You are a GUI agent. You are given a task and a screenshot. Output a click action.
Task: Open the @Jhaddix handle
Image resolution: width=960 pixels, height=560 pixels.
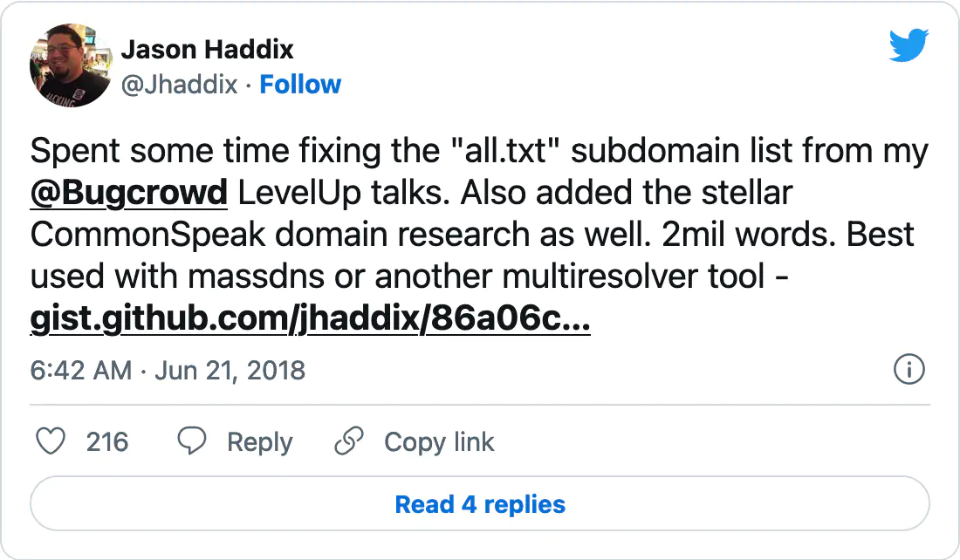point(180,85)
